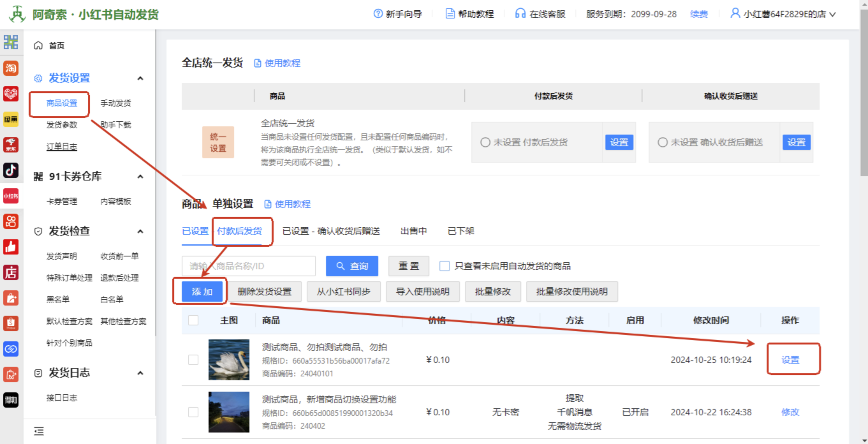Open the shop account dropdown at top right
This screenshot has width=868, height=444.
tap(783, 14)
